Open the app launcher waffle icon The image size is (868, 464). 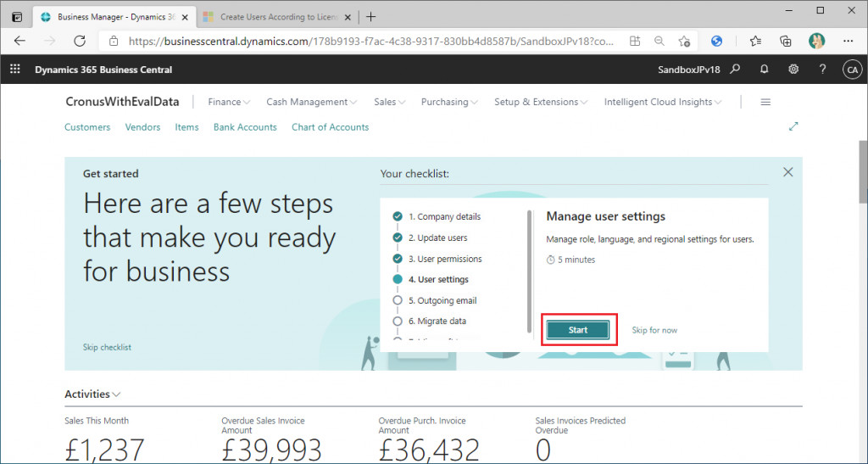[15, 70]
